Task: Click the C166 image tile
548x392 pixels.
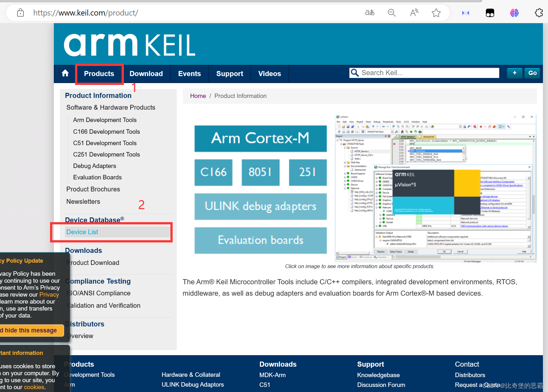Action: click(213, 172)
